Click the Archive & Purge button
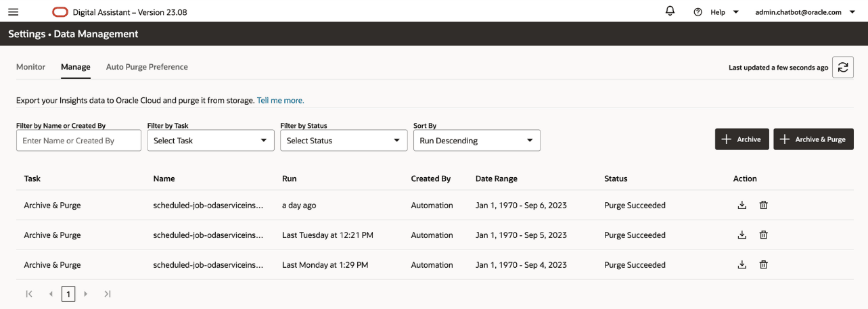 tap(813, 139)
